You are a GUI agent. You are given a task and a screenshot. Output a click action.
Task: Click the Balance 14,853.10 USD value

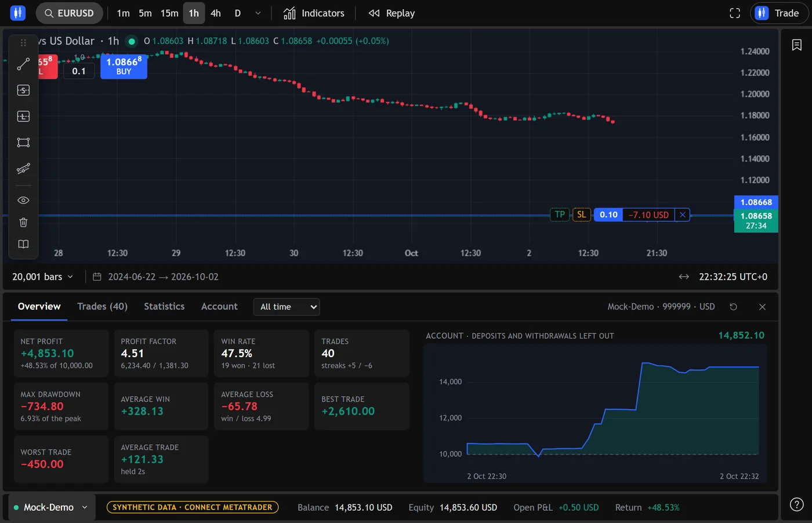click(x=363, y=507)
